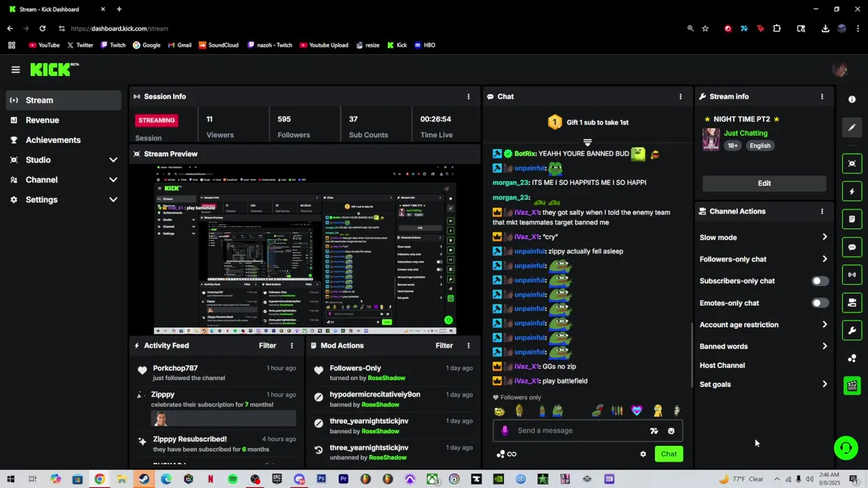Open Steam from the Windows taskbar
The height and width of the screenshot is (488, 868).
(144, 479)
